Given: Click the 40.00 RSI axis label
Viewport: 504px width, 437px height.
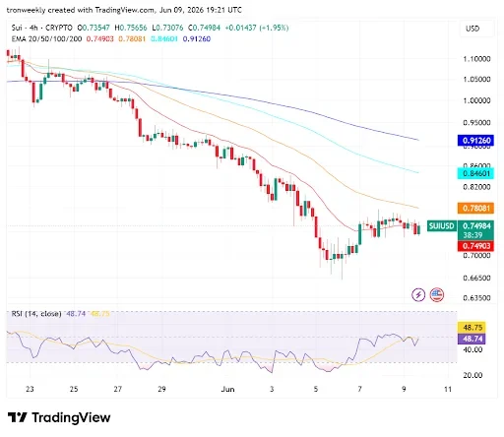Looking at the screenshot, I should (x=472, y=349).
